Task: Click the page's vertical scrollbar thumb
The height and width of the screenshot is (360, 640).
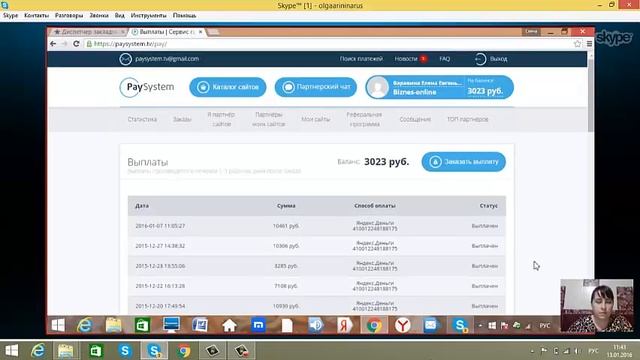Action: (591, 95)
